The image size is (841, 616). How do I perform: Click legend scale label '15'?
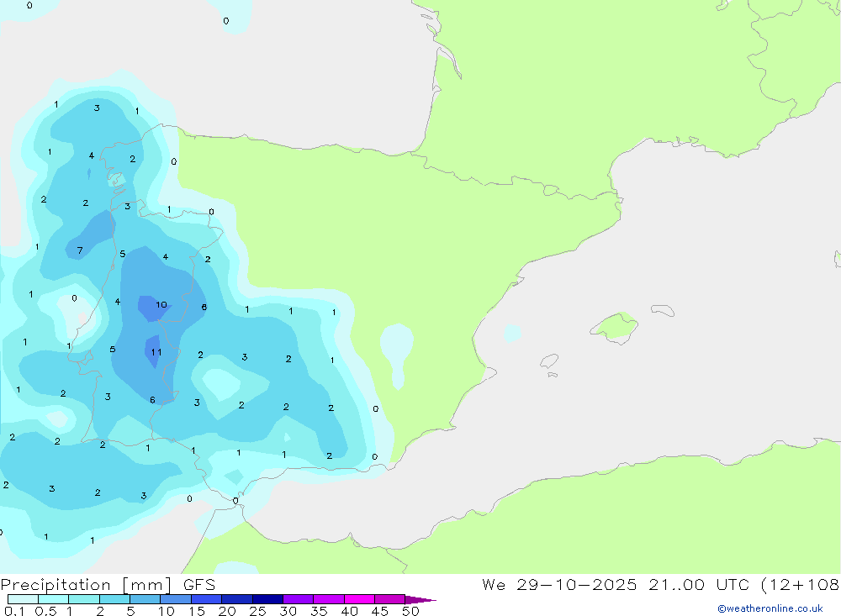point(197,611)
